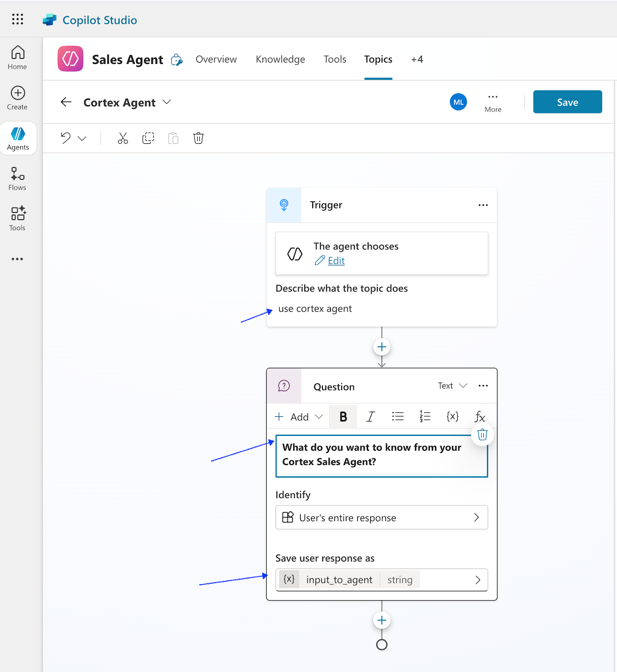The image size is (617, 672).
Task: Show more sidebar items via ellipsis
Action: [17, 259]
